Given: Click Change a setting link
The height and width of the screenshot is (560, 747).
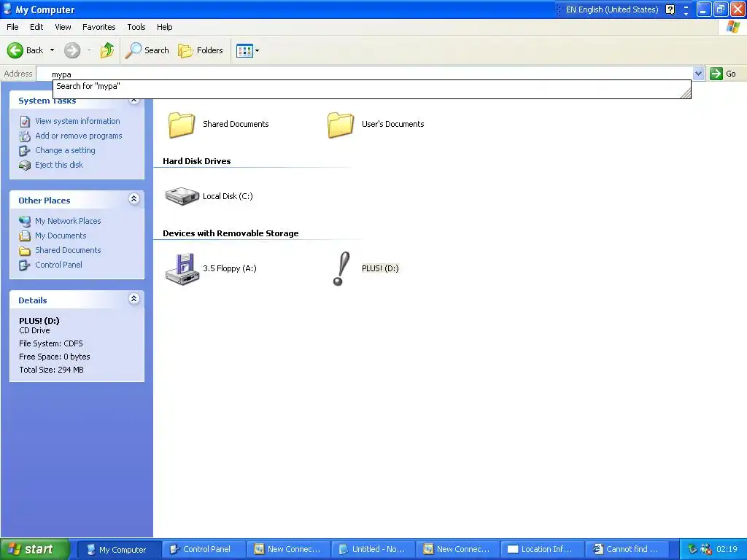Looking at the screenshot, I should point(65,150).
